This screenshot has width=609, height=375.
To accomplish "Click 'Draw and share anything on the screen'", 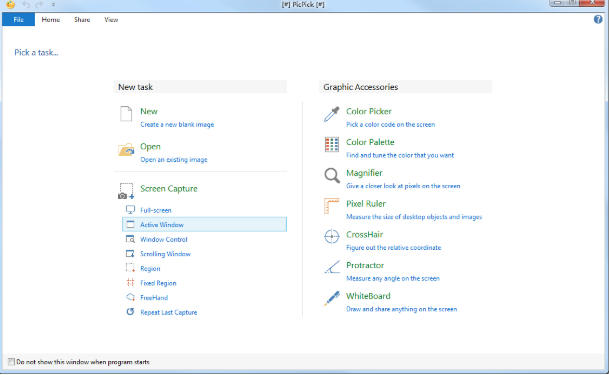I will (x=402, y=309).
